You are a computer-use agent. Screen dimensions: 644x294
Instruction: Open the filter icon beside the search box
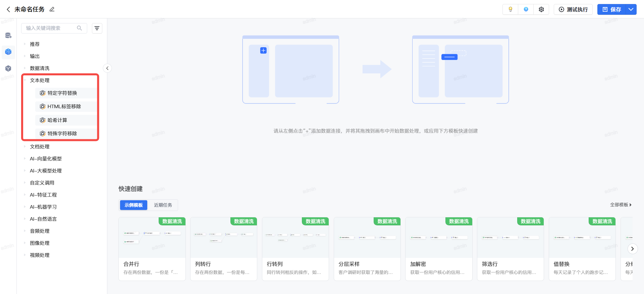click(x=97, y=28)
